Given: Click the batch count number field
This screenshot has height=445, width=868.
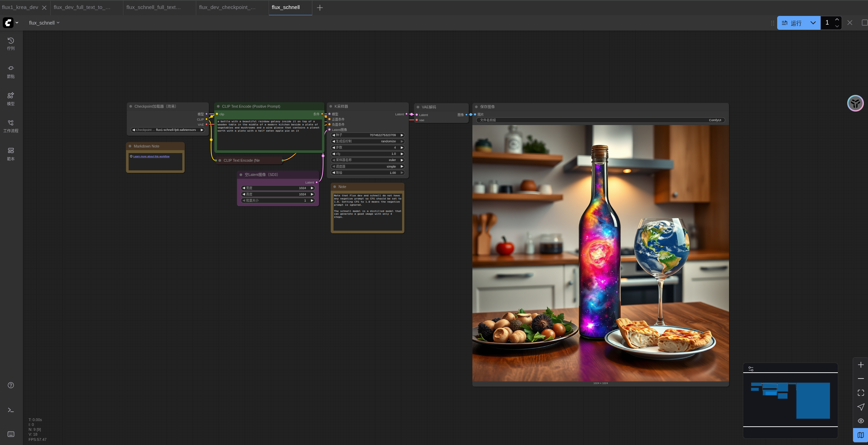Looking at the screenshot, I should (x=827, y=23).
